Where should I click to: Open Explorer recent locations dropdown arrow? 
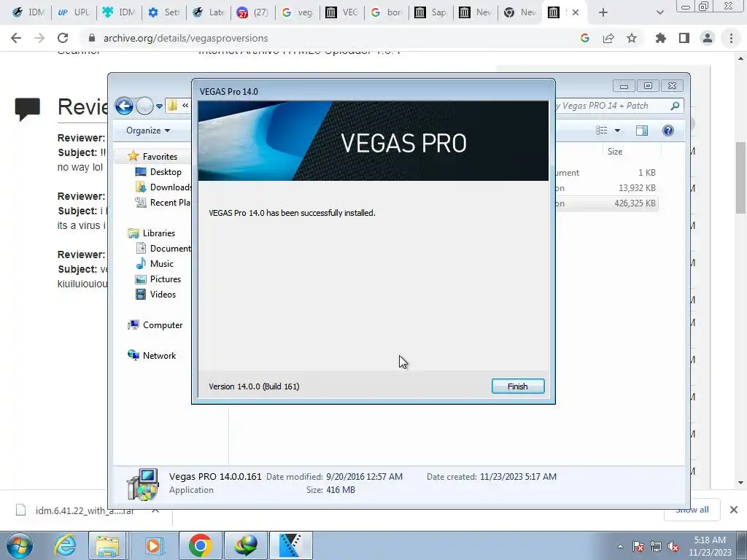[x=159, y=106]
